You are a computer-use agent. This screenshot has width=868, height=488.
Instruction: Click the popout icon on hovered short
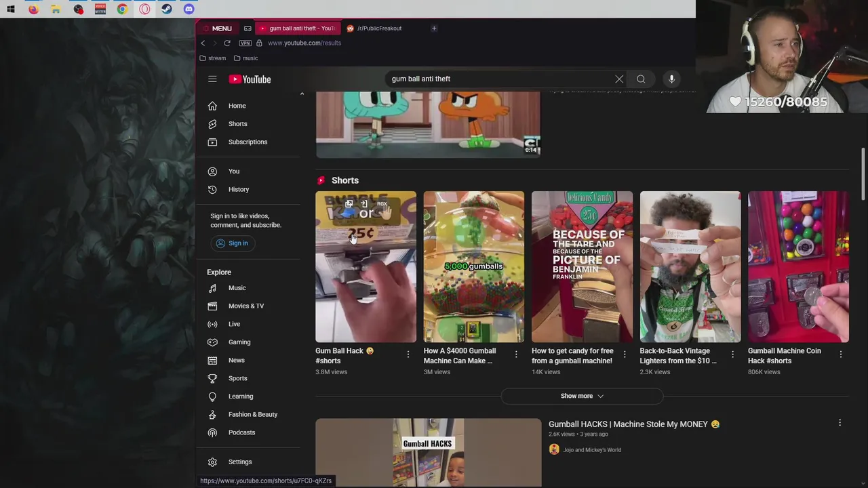point(349,204)
